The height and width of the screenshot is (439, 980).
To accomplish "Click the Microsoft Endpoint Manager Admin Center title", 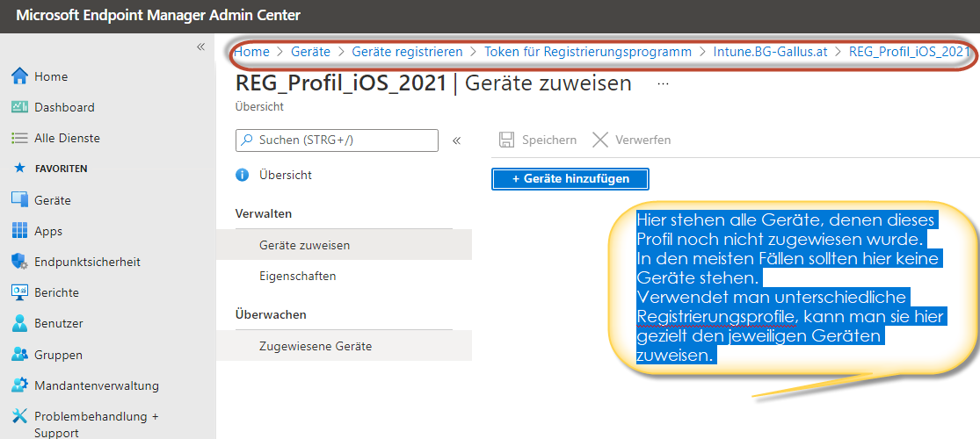I will click(158, 16).
